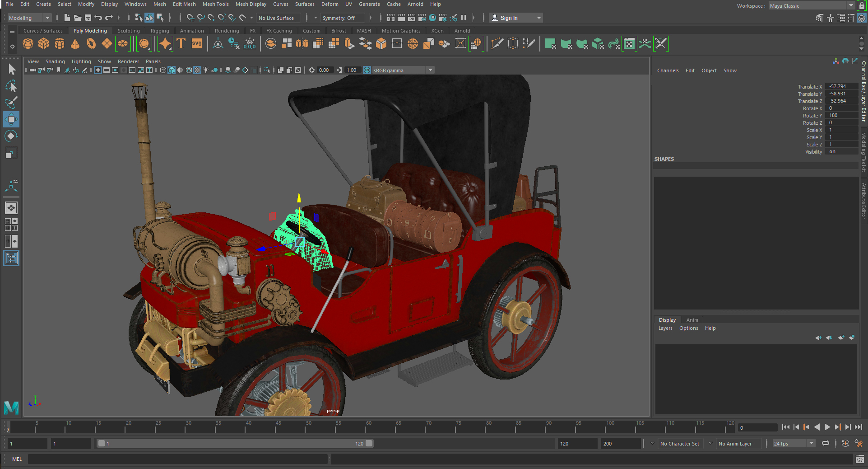Pick the Paint selection tool
Screen dimensions: 868x469
click(11, 103)
